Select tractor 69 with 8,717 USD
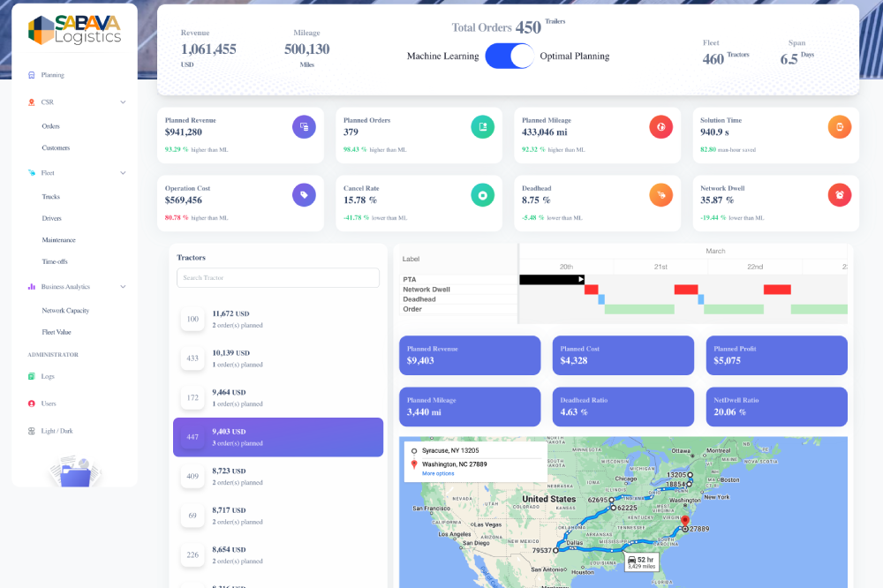 [x=278, y=516]
